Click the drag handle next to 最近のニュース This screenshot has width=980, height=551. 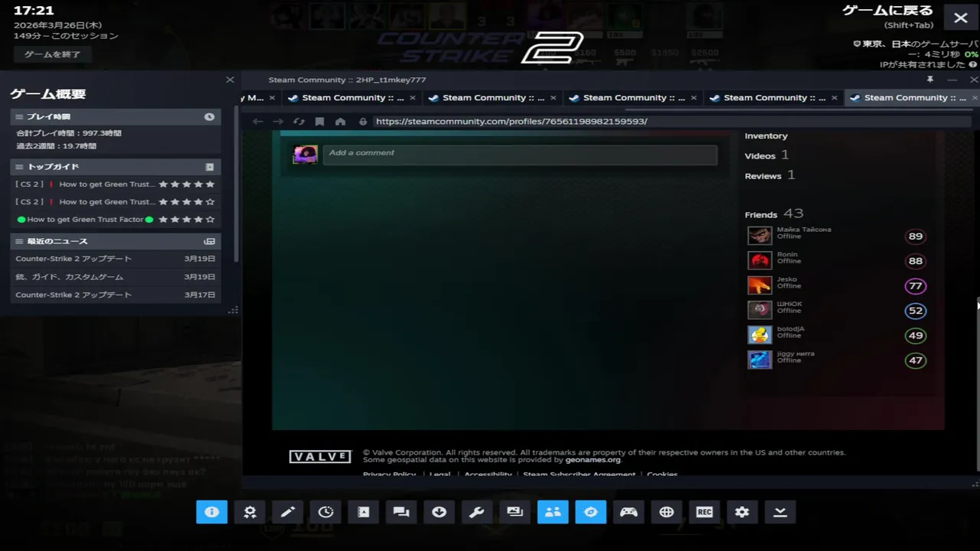point(19,241)
